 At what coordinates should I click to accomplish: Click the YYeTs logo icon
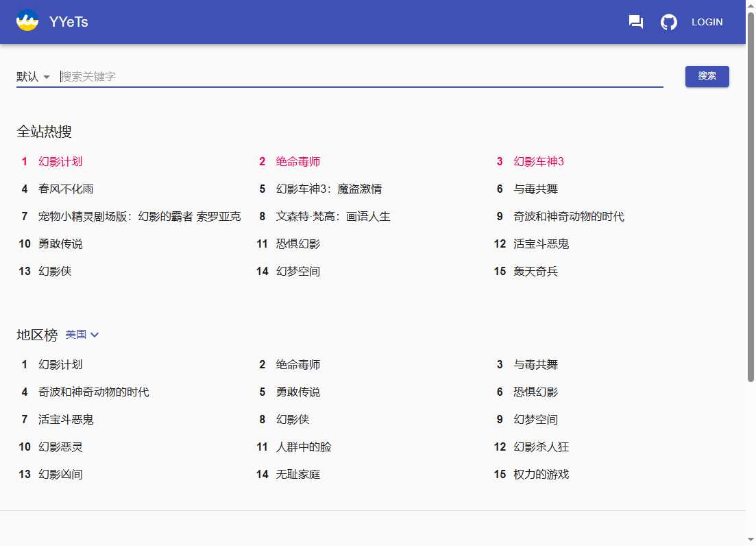(x=27, y=21)
